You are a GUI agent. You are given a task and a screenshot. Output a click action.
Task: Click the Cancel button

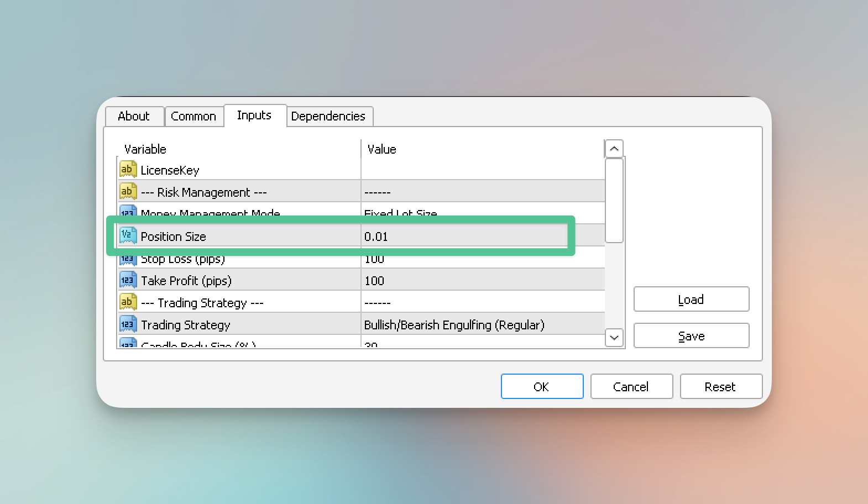[631, 386]
